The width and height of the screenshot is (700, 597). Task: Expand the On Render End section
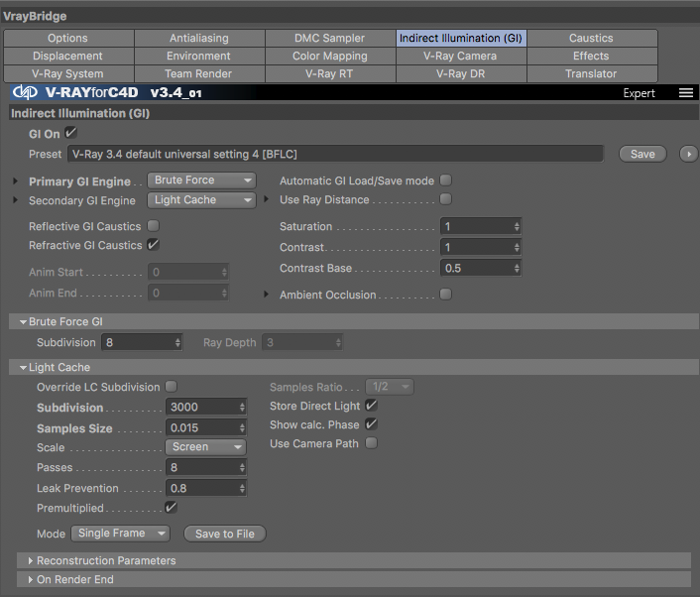[31, 579]
